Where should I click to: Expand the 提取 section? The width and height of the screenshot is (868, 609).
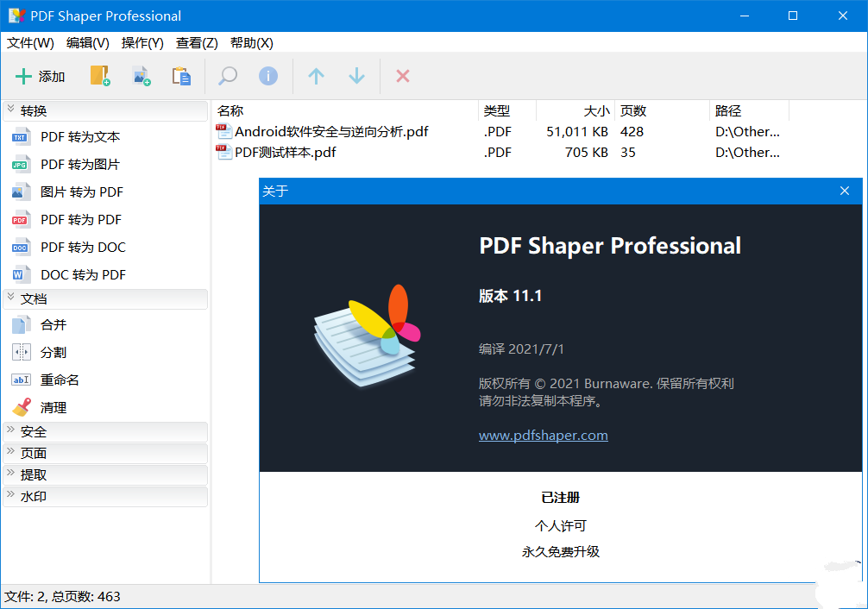[105, 474]
